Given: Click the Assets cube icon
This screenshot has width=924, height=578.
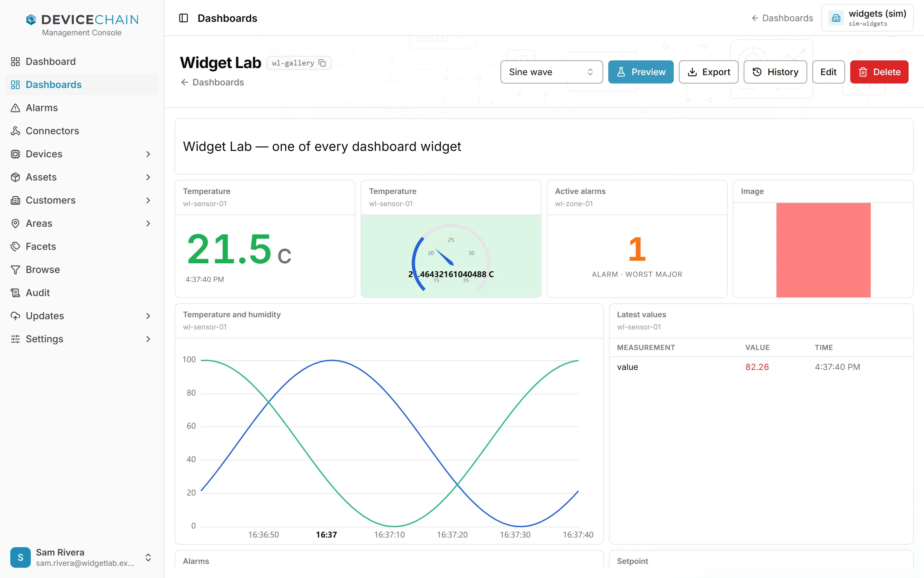Looking at the screenshot, I should (x=15, y=177).
